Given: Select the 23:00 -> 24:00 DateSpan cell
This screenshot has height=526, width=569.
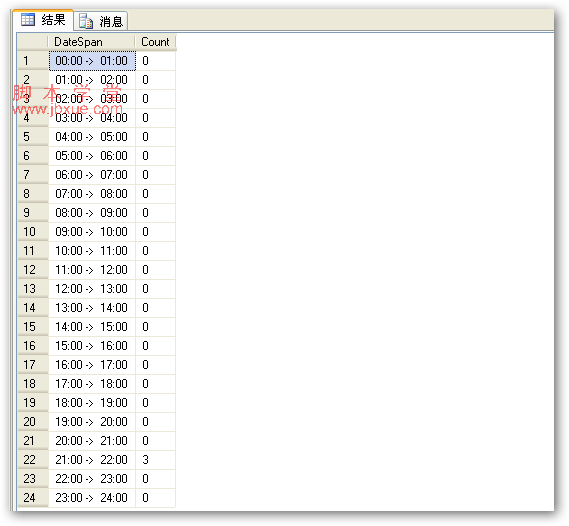Looking at the screenshot, I should click(x=92, y=498).
